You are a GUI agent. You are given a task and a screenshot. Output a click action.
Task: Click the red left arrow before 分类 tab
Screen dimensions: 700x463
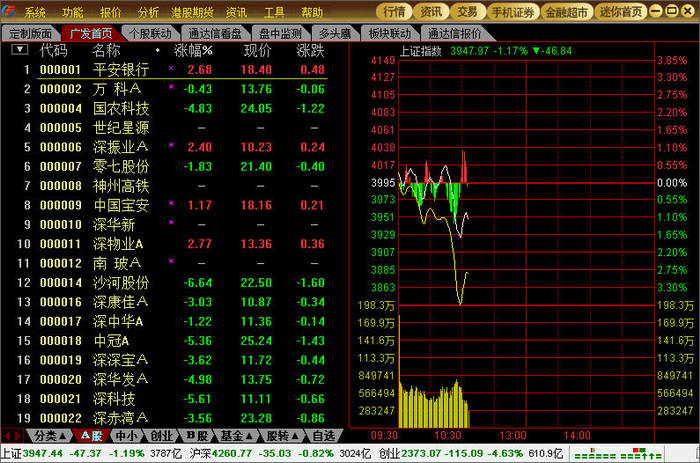pos(7,435)
